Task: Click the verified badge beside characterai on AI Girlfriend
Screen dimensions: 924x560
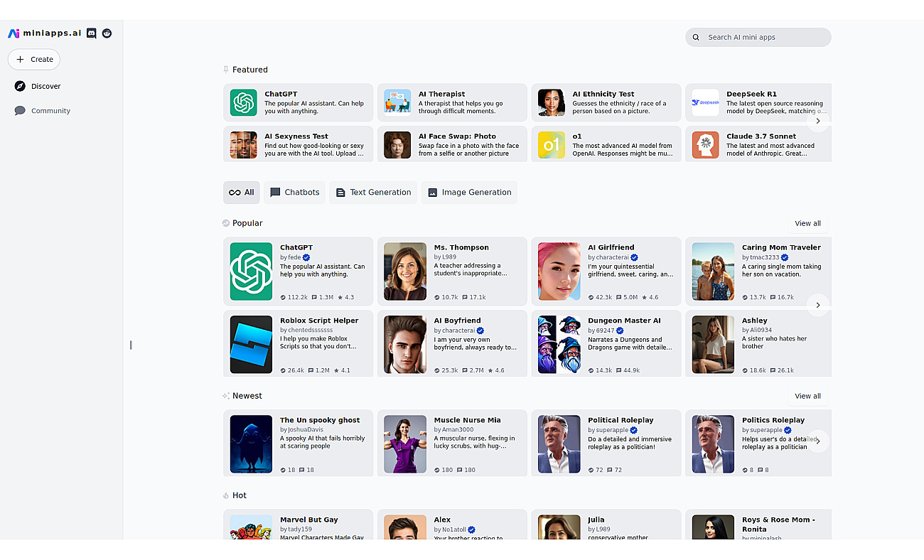Action: [634, 257]
